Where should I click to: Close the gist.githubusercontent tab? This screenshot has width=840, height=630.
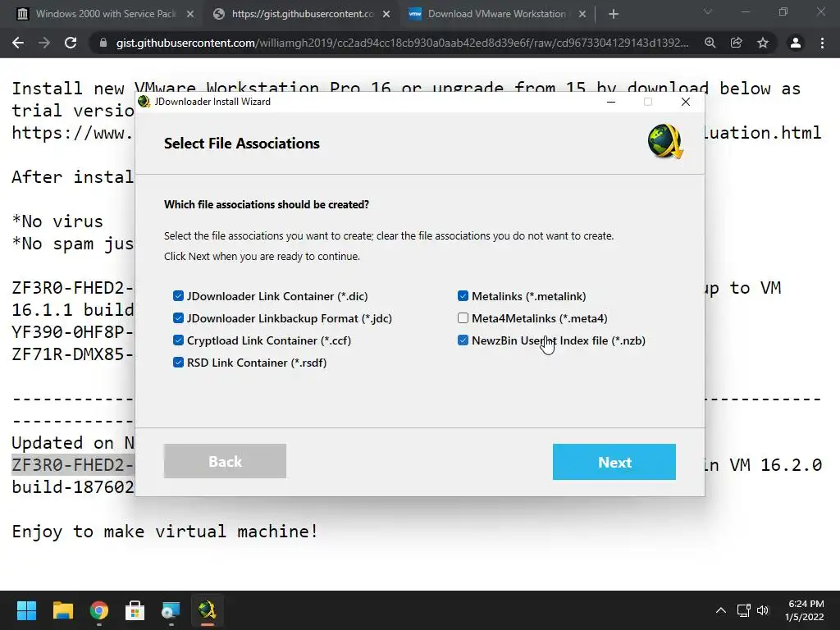(386, 15)
